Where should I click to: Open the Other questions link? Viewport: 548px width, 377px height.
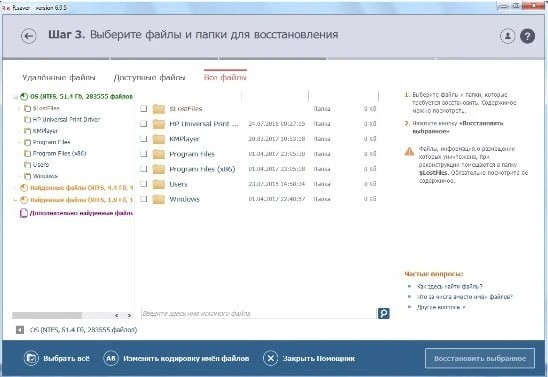coord(441,307)
